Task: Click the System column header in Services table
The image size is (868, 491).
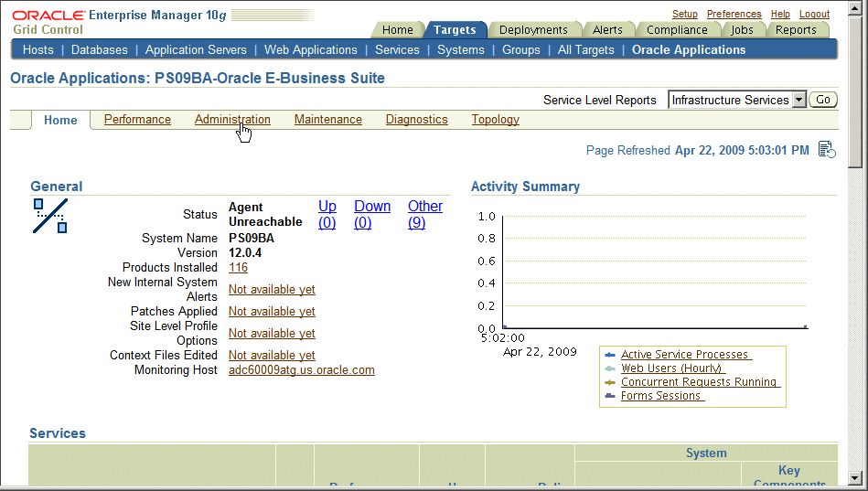Action: [x=706, y=453]
